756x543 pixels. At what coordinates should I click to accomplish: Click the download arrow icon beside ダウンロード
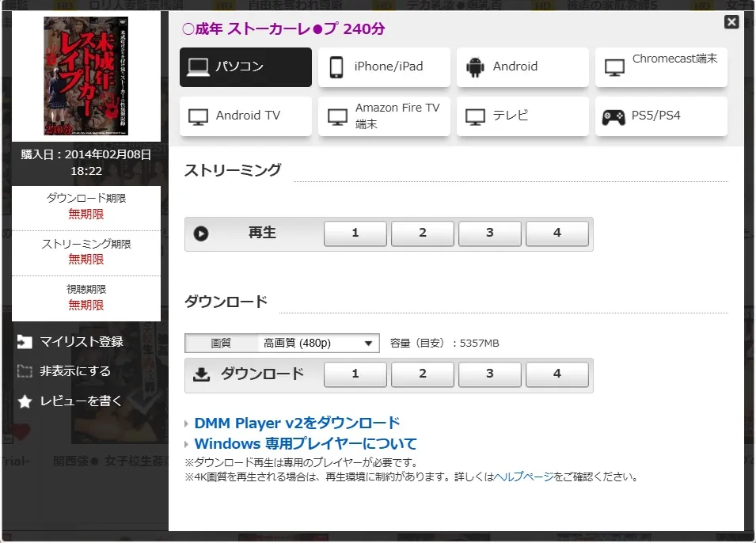point(202,374)
